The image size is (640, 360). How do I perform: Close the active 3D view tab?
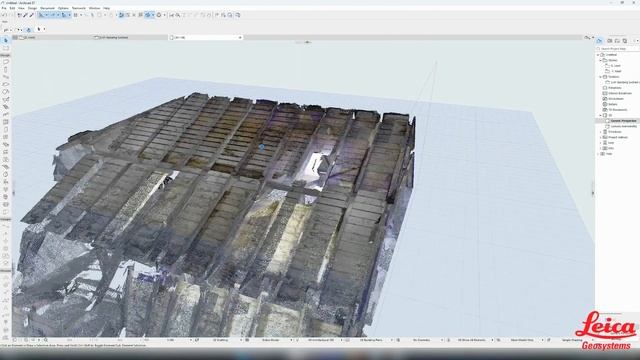tap(240, 37)
